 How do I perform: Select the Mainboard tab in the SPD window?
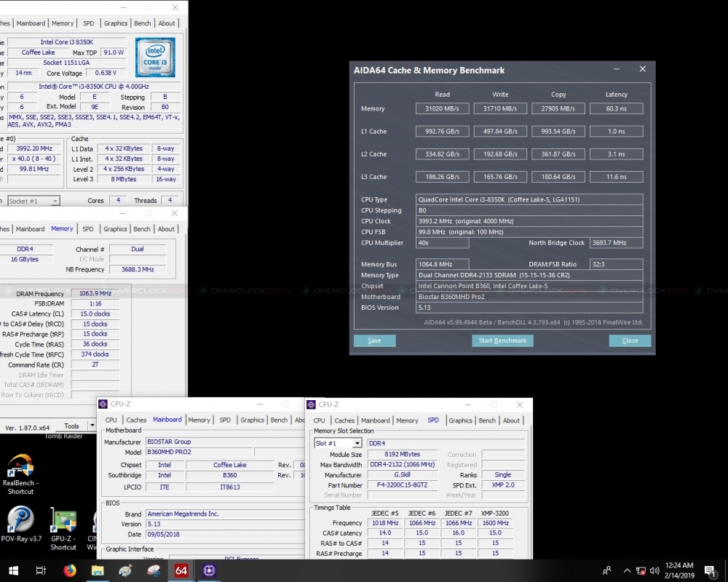coord(376,420)
